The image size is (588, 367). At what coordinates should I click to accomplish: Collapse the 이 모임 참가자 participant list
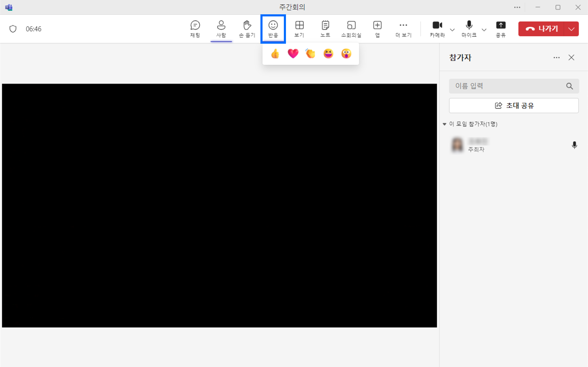click(445, 124)
